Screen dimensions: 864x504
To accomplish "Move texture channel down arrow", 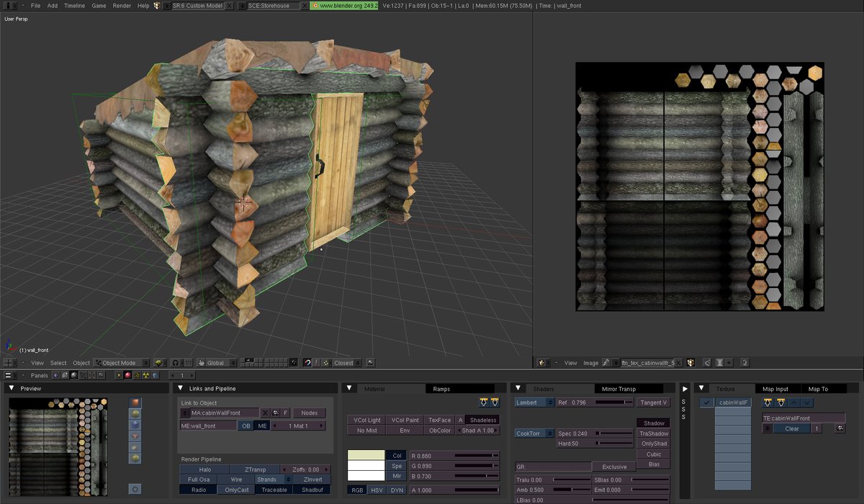I will coord(807,402).
